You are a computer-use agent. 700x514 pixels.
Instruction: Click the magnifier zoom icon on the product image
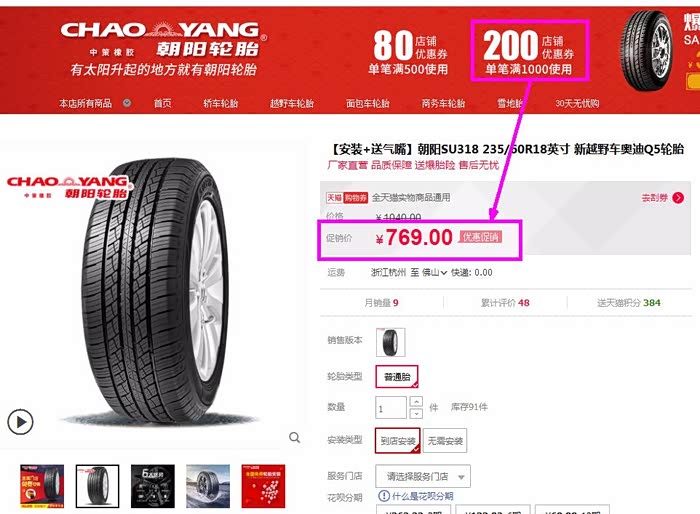tap(294, 437)
